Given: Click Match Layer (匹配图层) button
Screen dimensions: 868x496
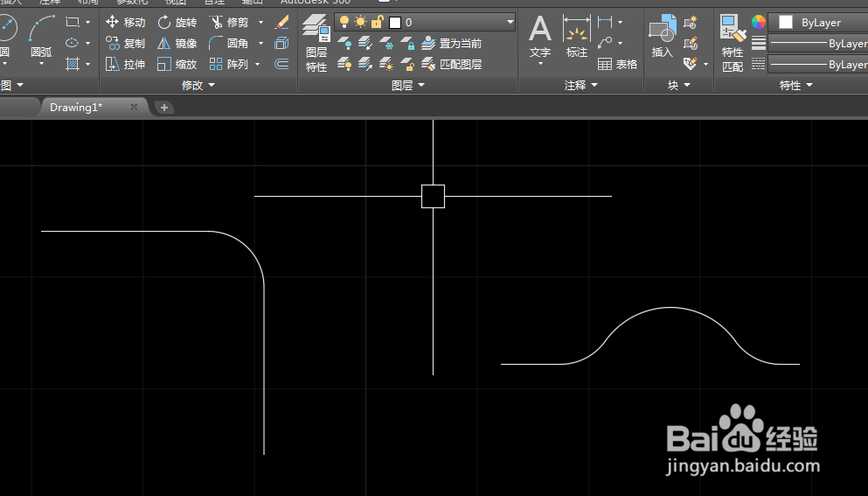Looking at the screenshot, I should pos(452,64).
